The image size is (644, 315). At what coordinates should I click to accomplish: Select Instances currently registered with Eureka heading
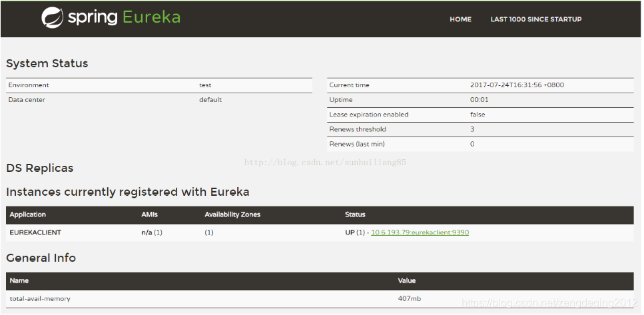click(x=128, y=192)
